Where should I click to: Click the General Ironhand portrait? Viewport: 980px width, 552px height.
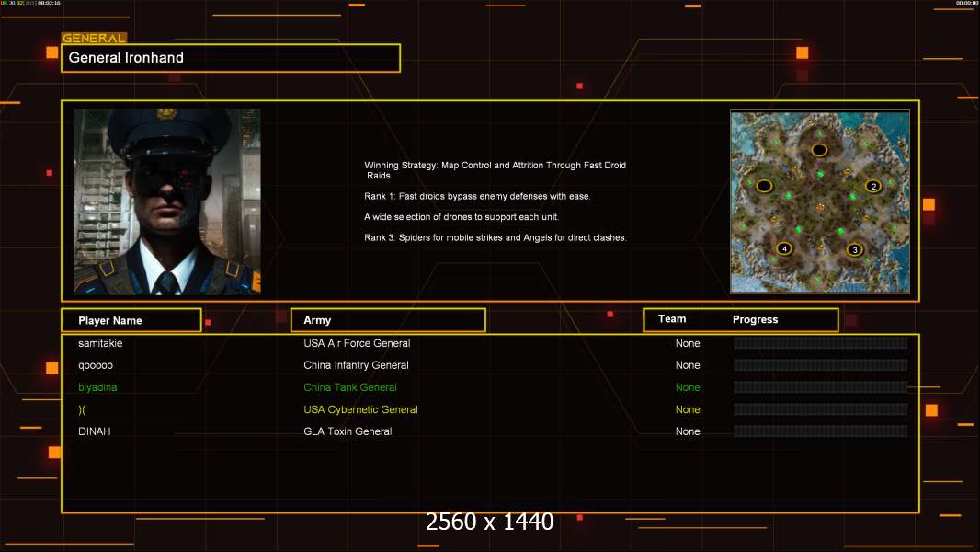166,201
